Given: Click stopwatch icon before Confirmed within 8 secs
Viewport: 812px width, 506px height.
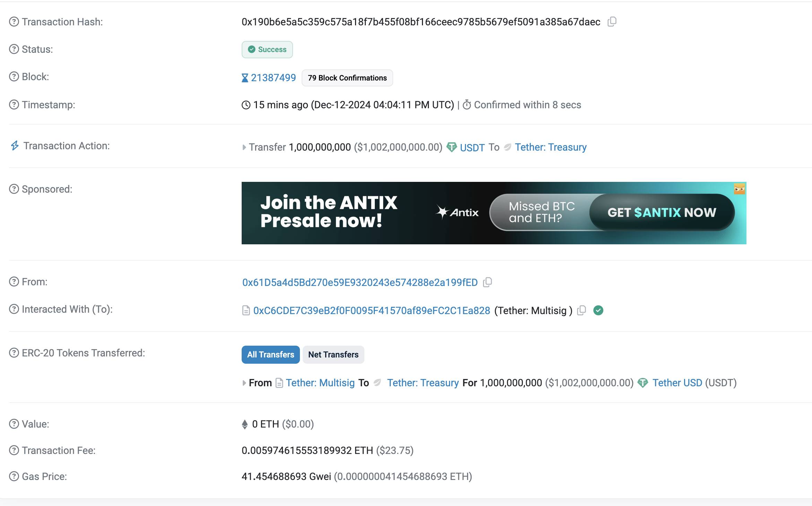Looking at the screenshot, I should click(x=467, y=105).
